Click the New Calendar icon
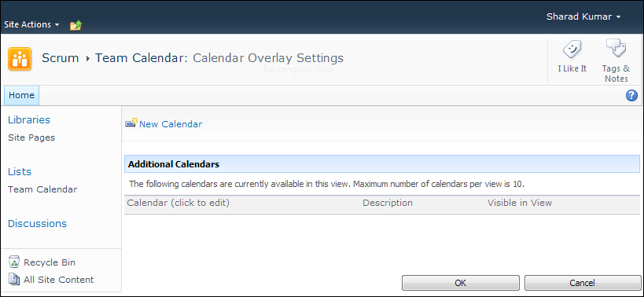This screenshot has height=297, width=644. pyautogui.click(x=131, y=123)
